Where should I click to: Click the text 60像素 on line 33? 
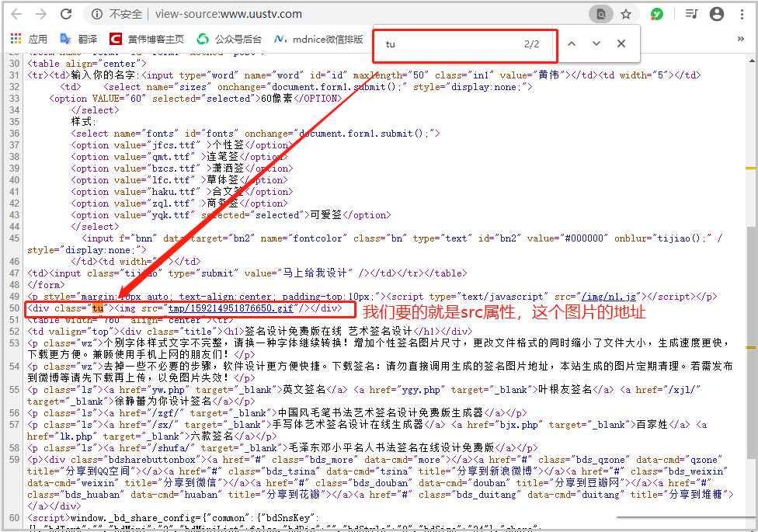click(277, 98)
